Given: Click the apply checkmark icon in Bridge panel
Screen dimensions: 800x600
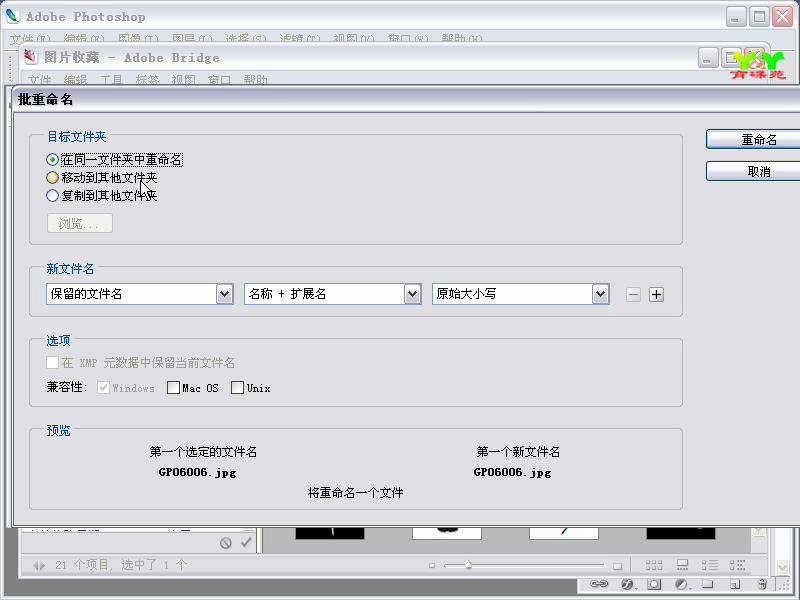Looking at the screenshot, I should 246,542.
